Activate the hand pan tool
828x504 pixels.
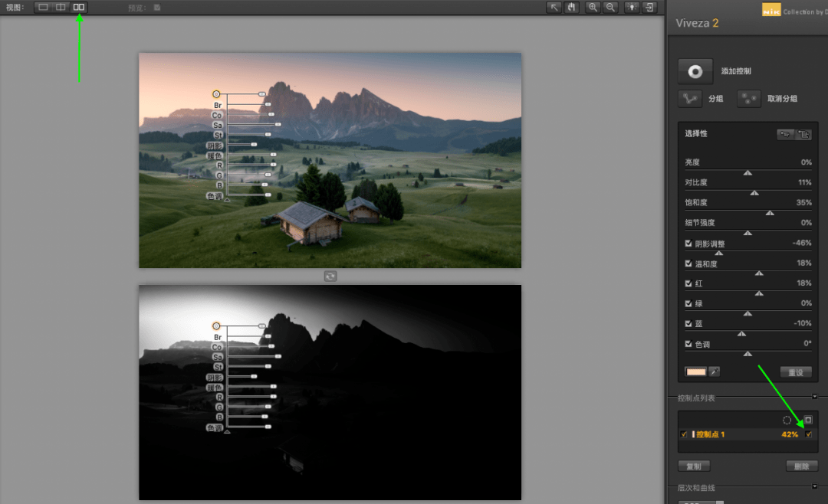coord(571,7)
